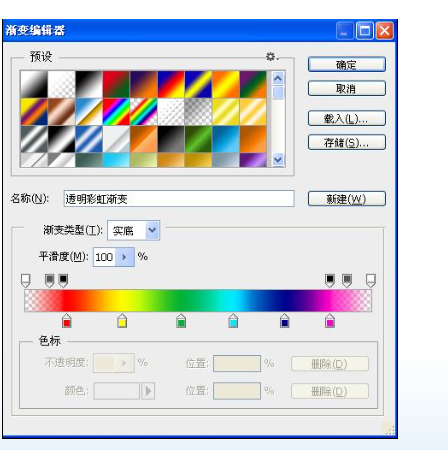Minimize the 渐变编辑器 window

tap(345, 31)
